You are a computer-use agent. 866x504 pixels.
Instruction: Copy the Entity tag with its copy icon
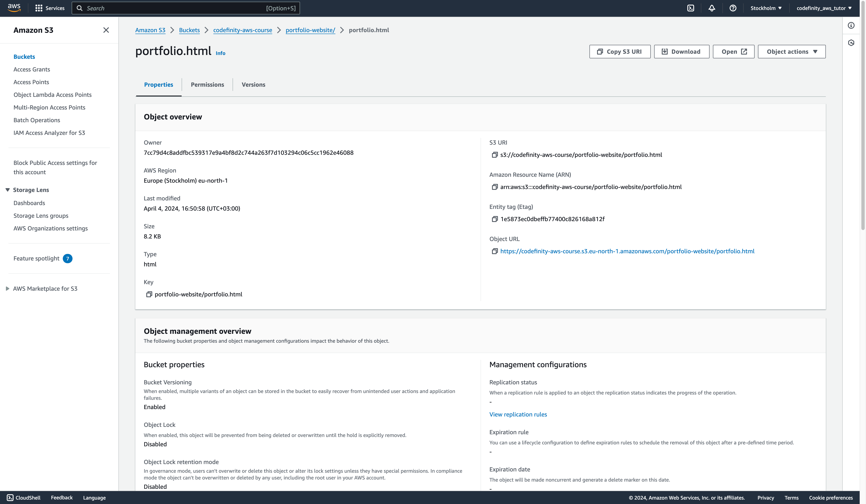(x=495, y=219)
